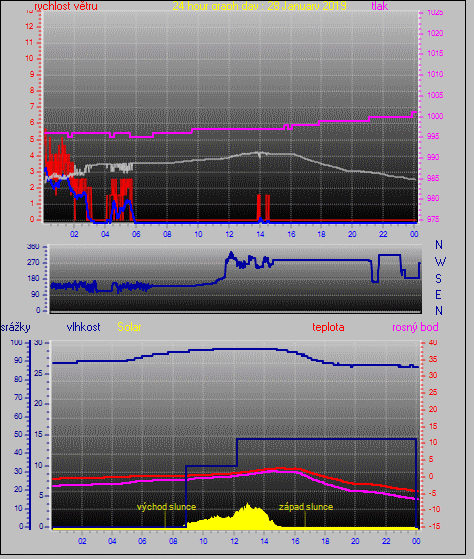Select the yellow 'Solar' legend label

point(129,327)
